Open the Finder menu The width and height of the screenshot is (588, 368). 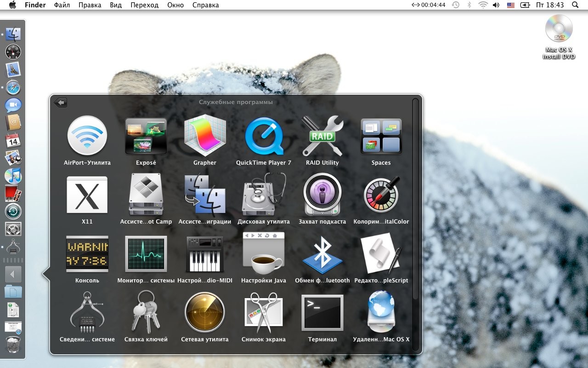[x=35, y=5]
